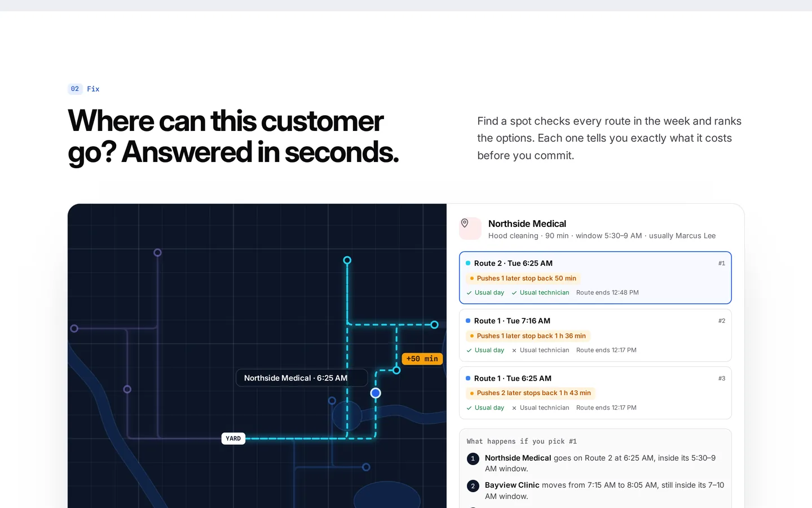812x508 pixels.
Task: Click the cyan stop marker beside the +50 min badge
Action: pos(396,370)
